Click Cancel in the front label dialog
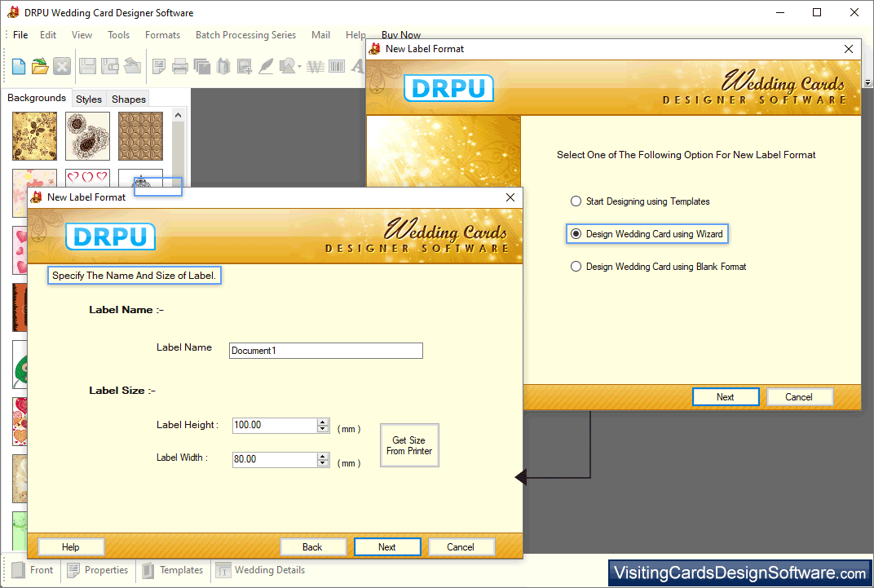874x588 pixels. [461, 546]
